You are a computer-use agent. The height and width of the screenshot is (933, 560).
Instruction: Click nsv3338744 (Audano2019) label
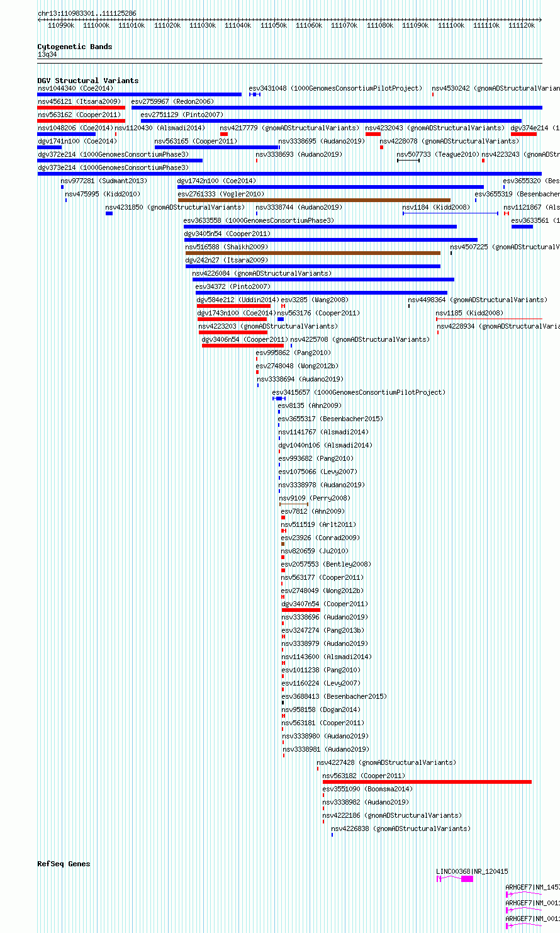(299, 207)
